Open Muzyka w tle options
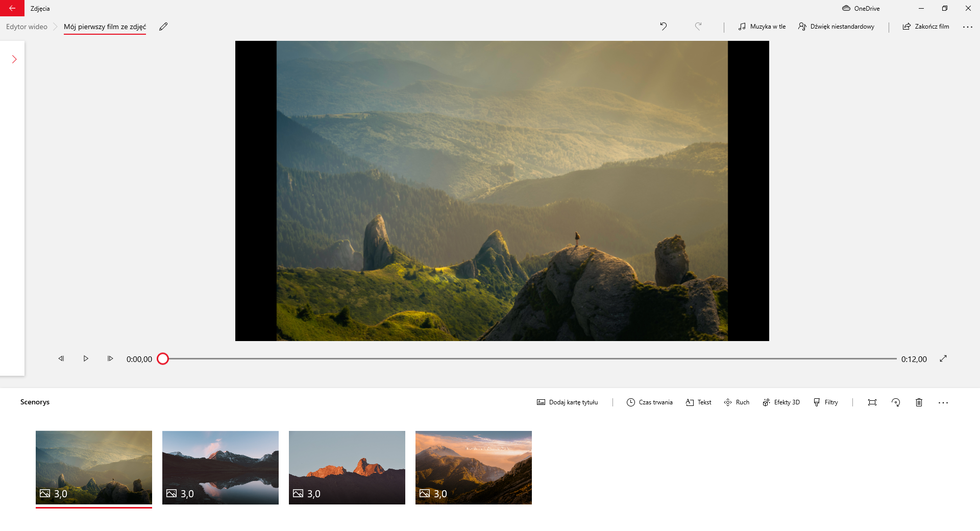This screenshot has height=531, width=980. point(762,27)
